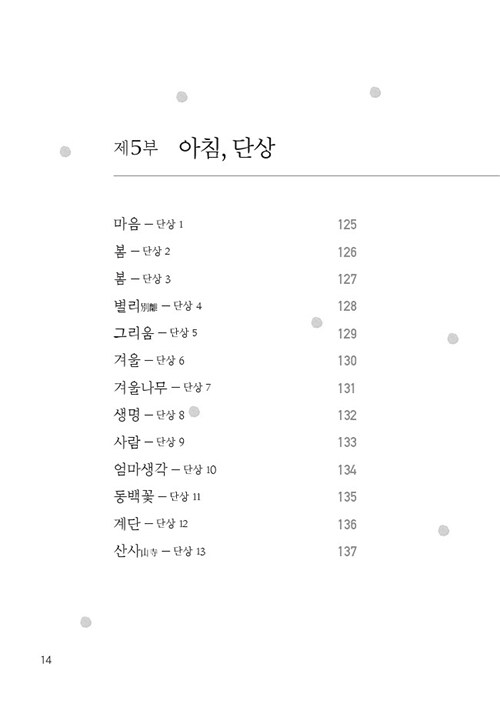The width and height of the screenshot is (500, 704).
Task: Click the 산사 – 단상 13 entry
Action: 159,550
